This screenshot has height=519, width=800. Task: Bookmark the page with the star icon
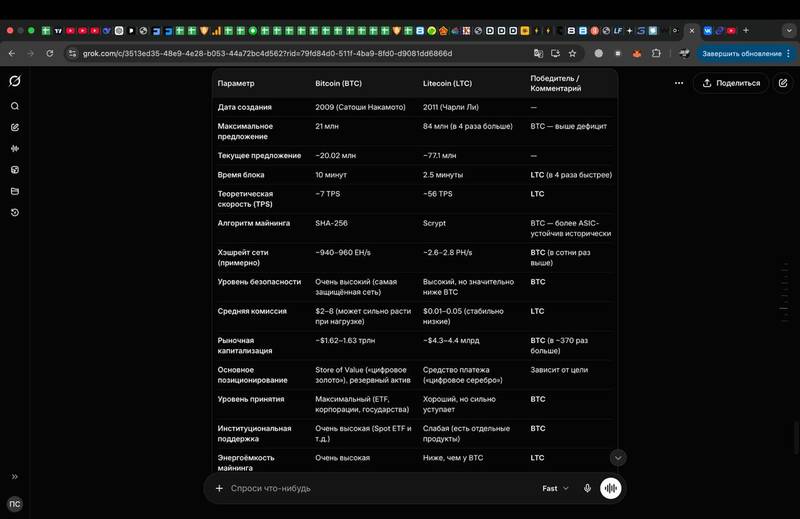point(572,54)
